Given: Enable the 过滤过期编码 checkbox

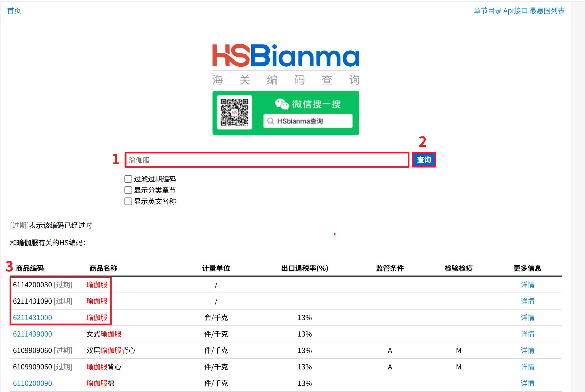Looking at the screenshot, I should pos(128,179).
